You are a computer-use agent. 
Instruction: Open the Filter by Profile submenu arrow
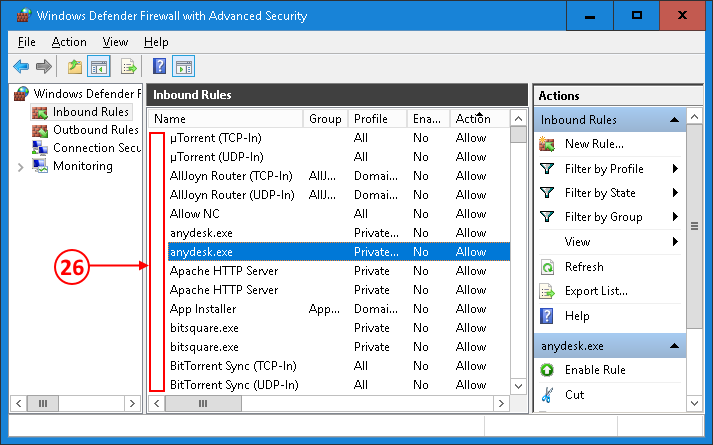click(x=675, y=169)
